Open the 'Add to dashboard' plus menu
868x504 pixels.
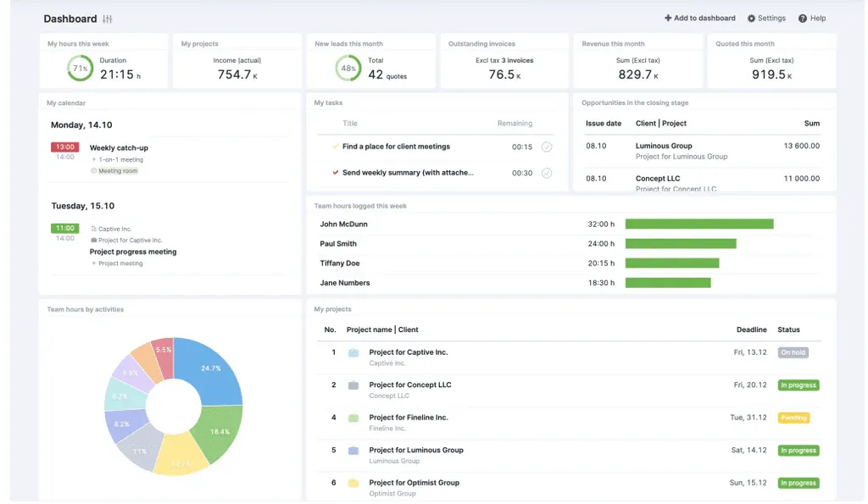tap(700, 19)
